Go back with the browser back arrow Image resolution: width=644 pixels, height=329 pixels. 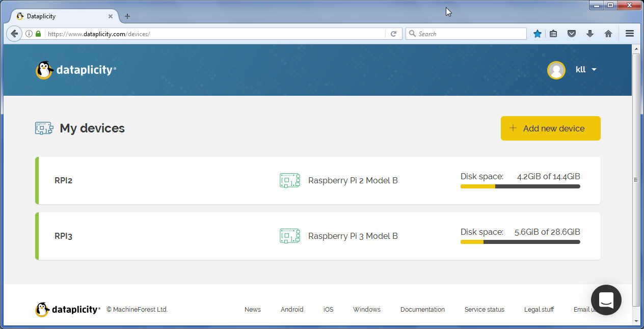tap(14, 34)
